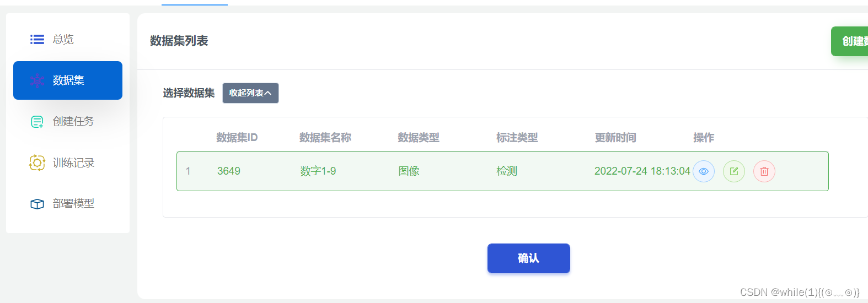The width and height of the screenshot is (868, 303).
Task: Delete dataset 3649 with the trash icon
Action: click(764, 171)
